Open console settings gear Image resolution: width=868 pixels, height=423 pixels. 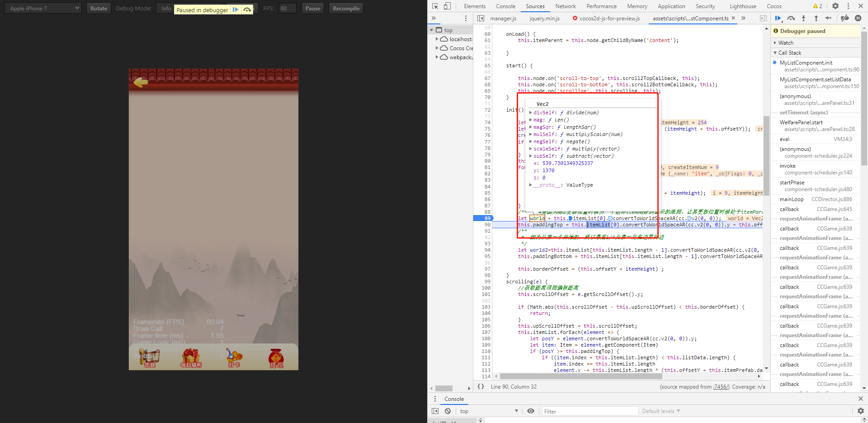pos(861,411)
